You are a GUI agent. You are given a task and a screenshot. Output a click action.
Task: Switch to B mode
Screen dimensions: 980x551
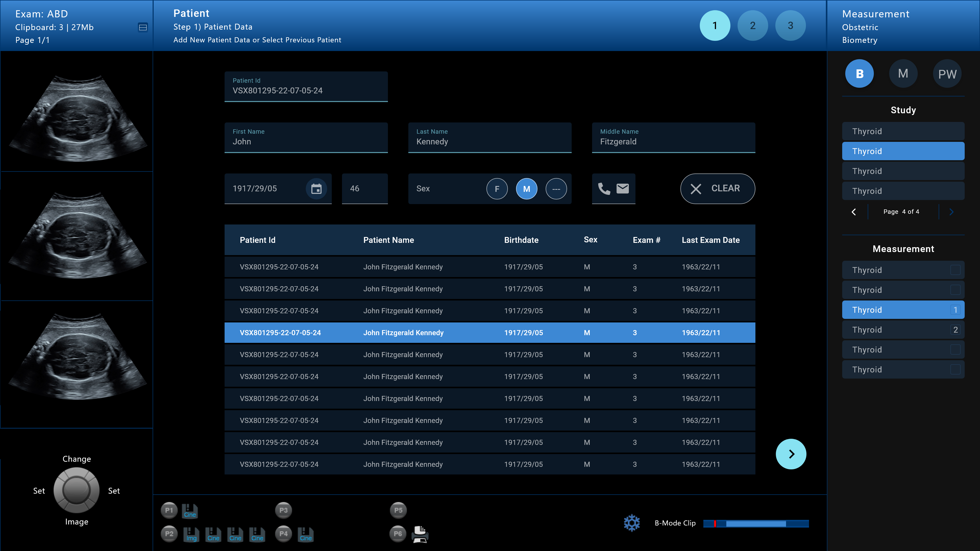[x=859, y=74]
